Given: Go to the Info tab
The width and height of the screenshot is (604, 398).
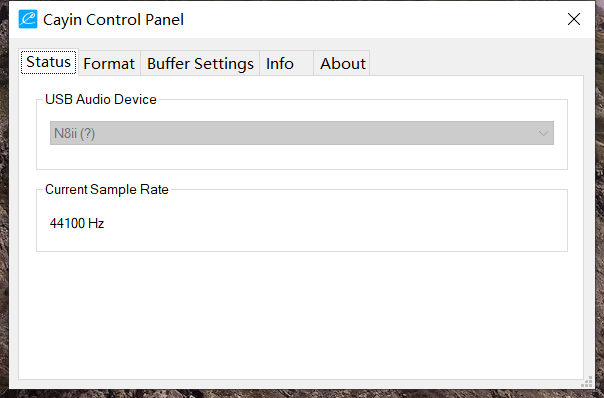Looking at the screenshot, I should (286, 64).
